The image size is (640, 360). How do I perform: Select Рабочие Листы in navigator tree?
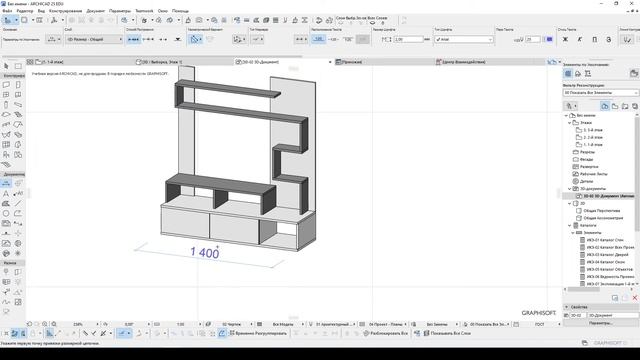593,174
